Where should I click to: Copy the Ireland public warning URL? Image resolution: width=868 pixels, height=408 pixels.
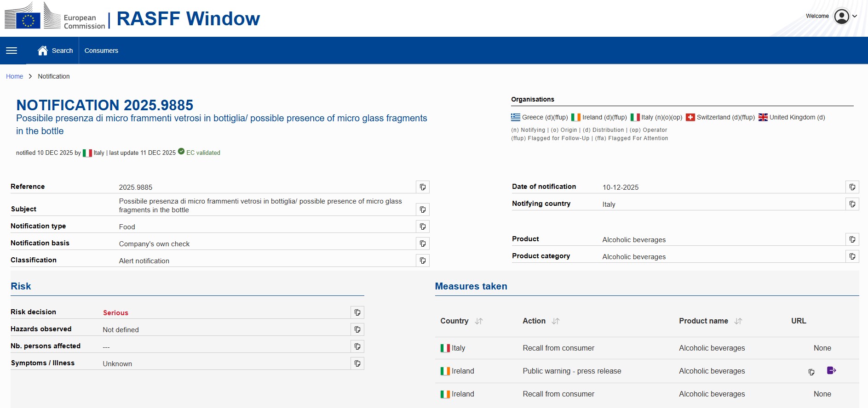(811, 372)
